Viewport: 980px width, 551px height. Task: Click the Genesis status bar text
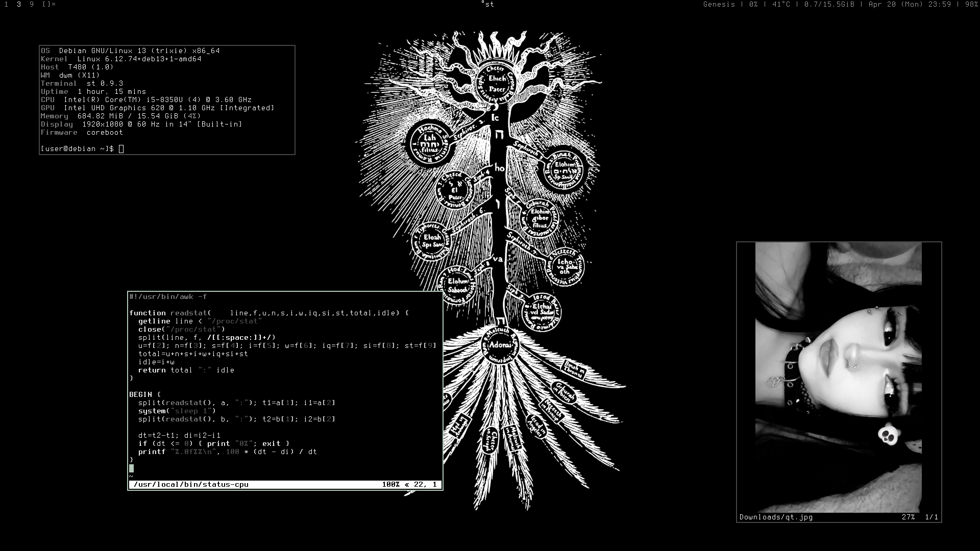coord(719,5)
